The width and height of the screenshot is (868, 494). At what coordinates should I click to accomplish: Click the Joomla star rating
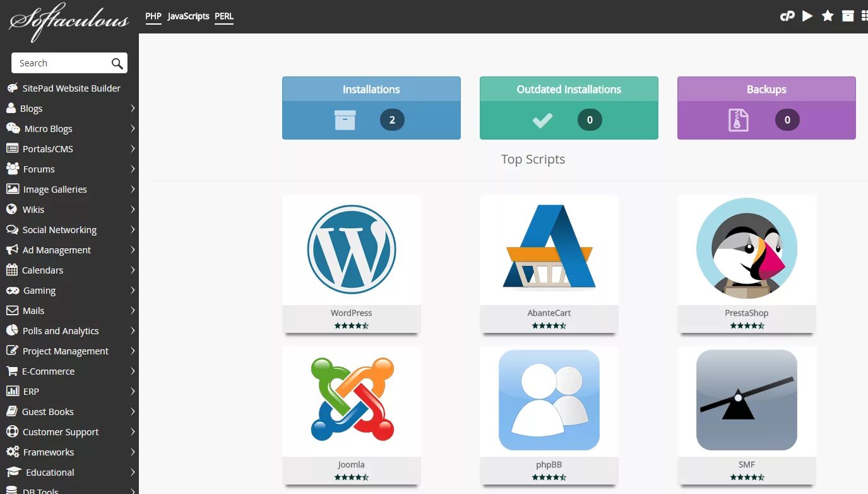point(352,478)
